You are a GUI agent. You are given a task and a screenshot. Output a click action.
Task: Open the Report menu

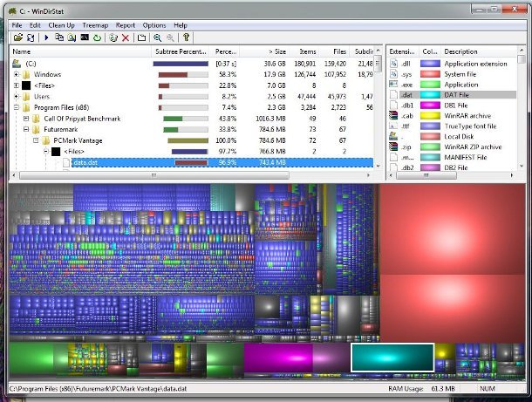[126, 25]
